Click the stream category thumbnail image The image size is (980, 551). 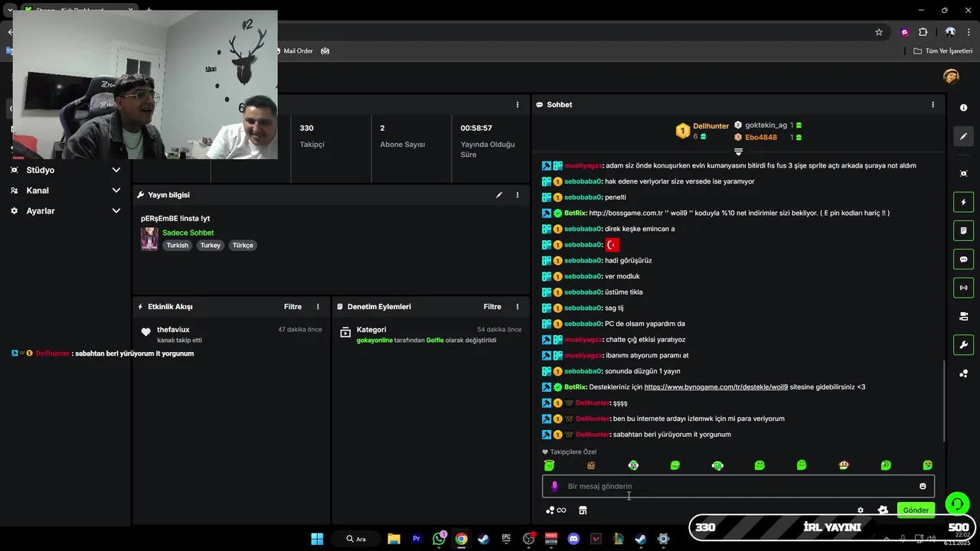pos(149,239)
